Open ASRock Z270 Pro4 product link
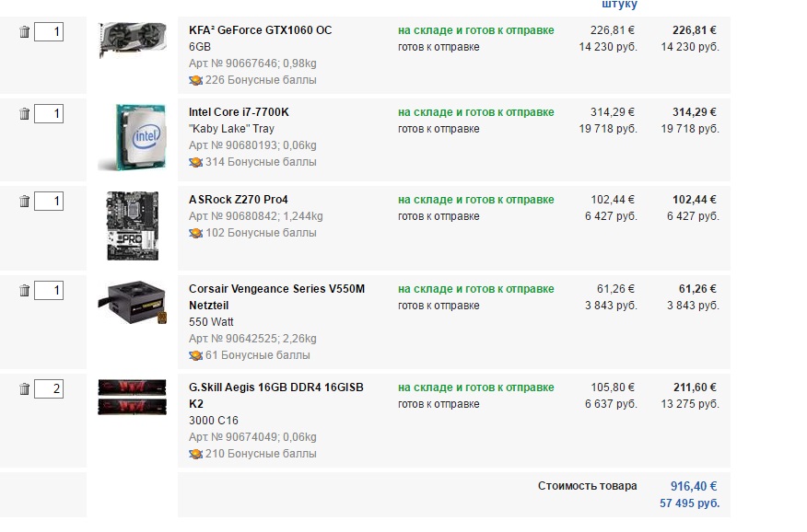Viewport: 807px width, 532px height. (239, 200)
